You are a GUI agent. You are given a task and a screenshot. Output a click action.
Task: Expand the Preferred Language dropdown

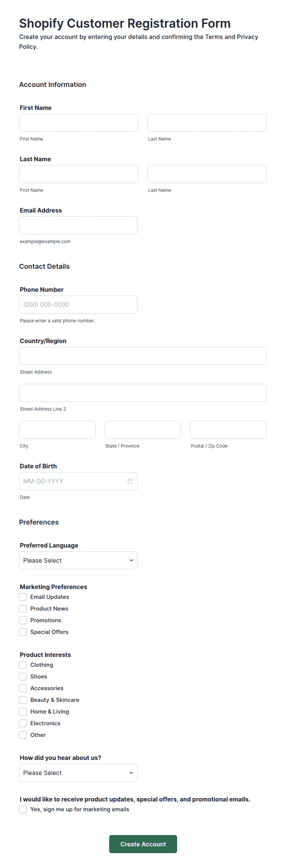pyautogui.click(x=78, y=560)
